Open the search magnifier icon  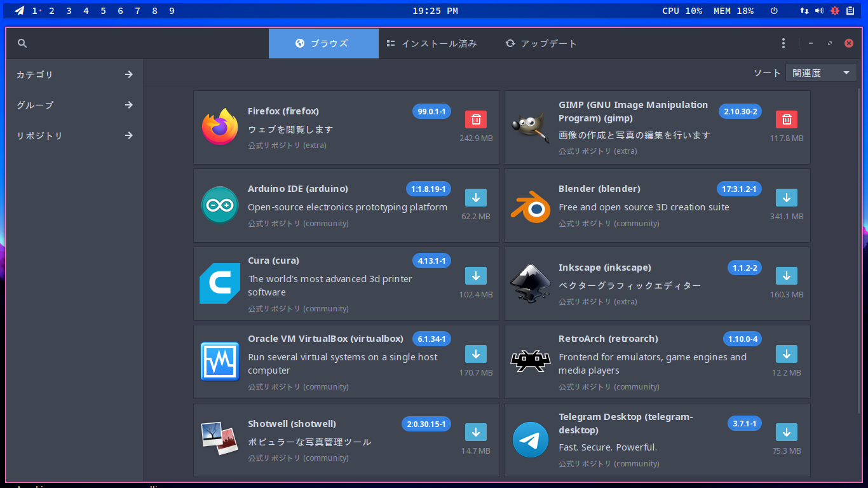pyautogui.click(x=22, y=43)
